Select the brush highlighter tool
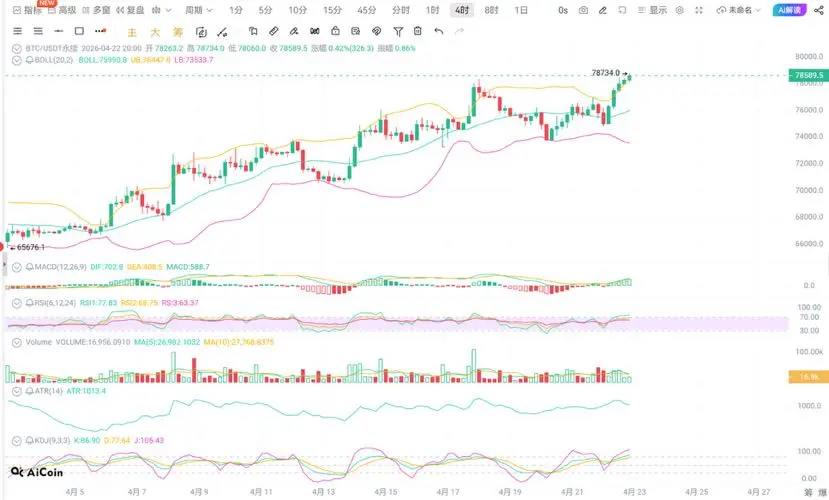 294,31
